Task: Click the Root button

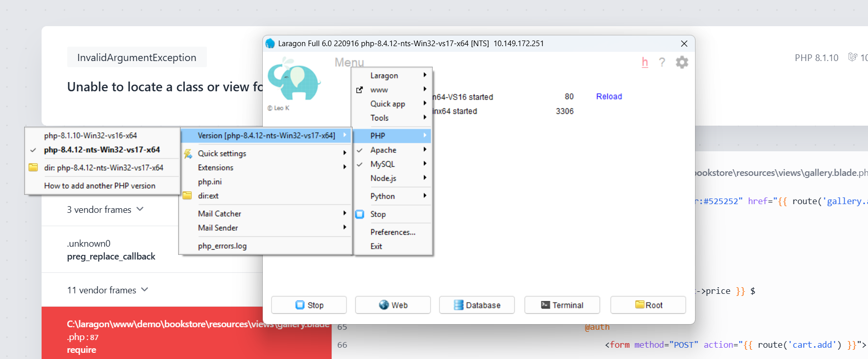Action: (x=648, y=305)
